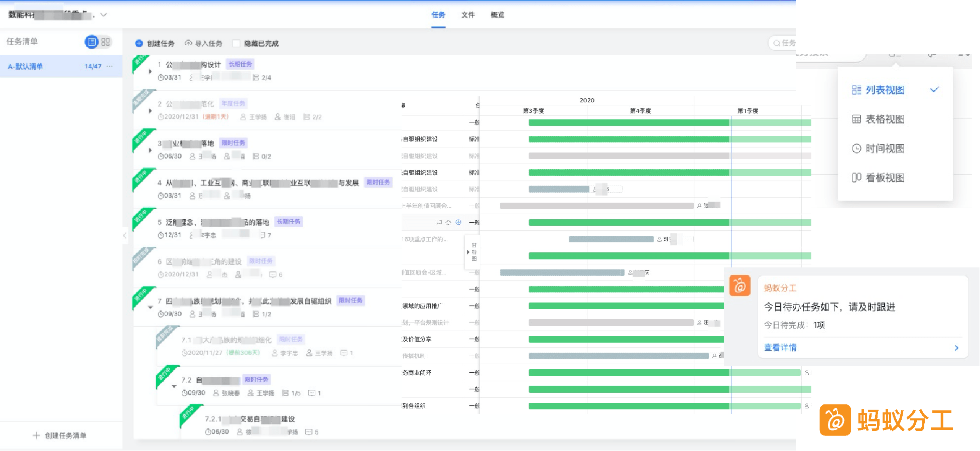Click the flag icon in the Gantt row
This screenshot has height=451, width=980.
pos(439,222)
